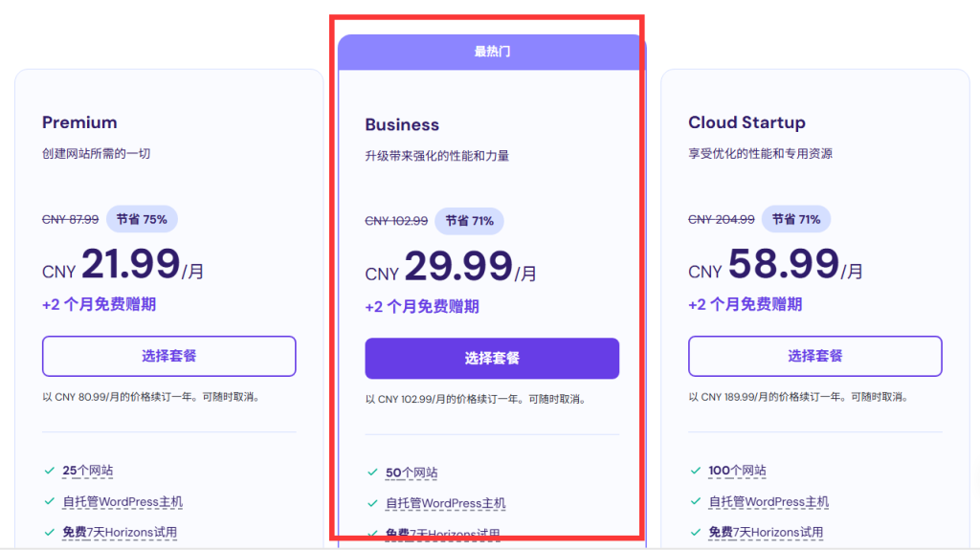Open the 100个网站 feature tooltip link

point(737,471)
